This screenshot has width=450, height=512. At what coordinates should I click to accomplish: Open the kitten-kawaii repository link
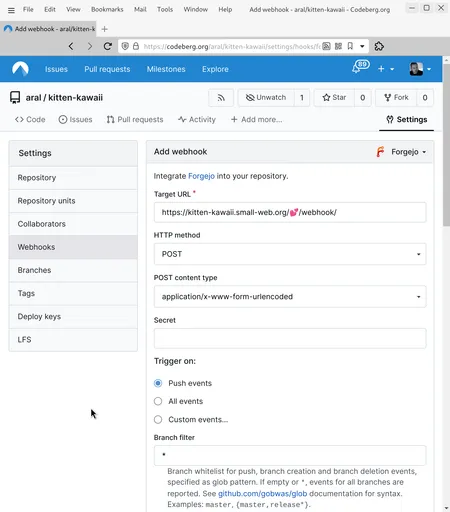click(75, 98)
